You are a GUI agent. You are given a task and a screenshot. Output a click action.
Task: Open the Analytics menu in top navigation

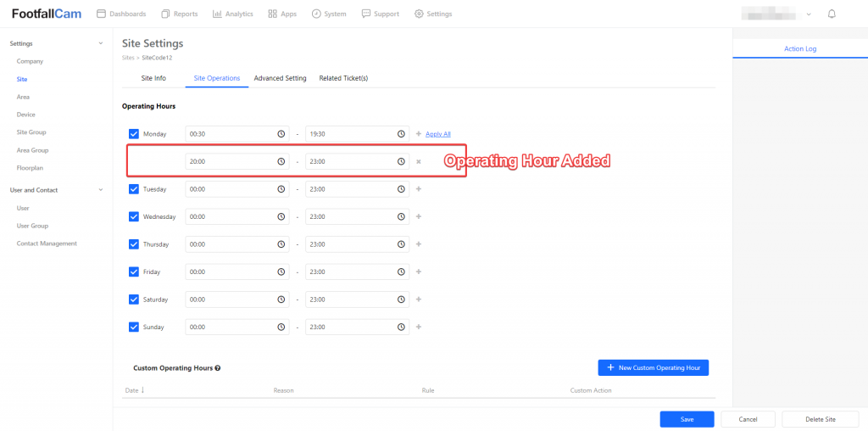click(x=233, y=14)
